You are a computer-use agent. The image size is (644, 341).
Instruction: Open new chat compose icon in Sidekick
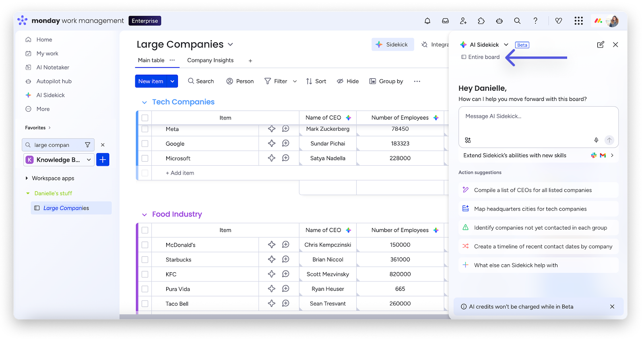(600, 45)
